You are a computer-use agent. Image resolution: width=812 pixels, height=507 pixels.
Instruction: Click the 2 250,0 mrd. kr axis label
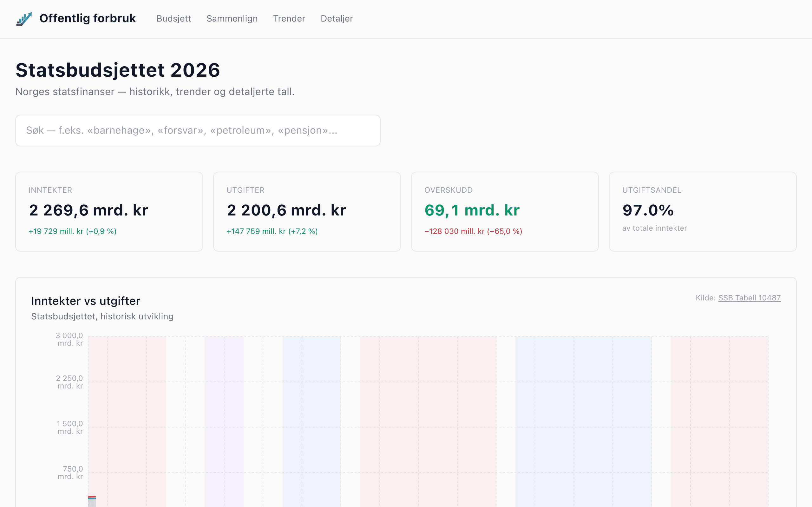[x=70, y=382]
